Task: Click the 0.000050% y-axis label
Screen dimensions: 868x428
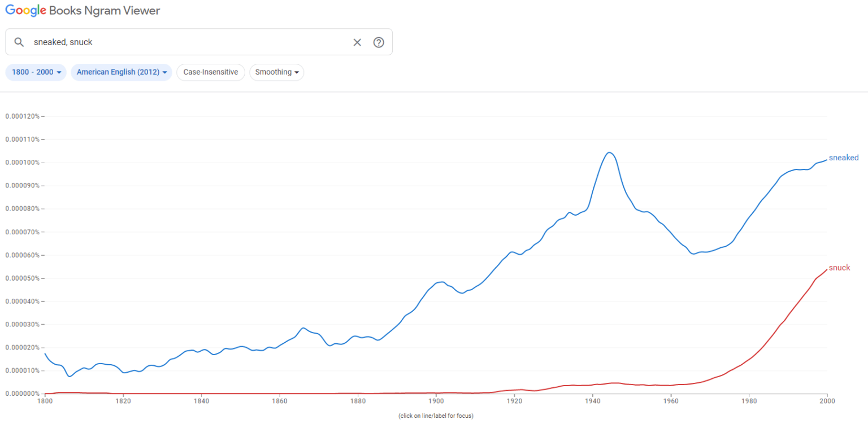Action: pos(22,278)
